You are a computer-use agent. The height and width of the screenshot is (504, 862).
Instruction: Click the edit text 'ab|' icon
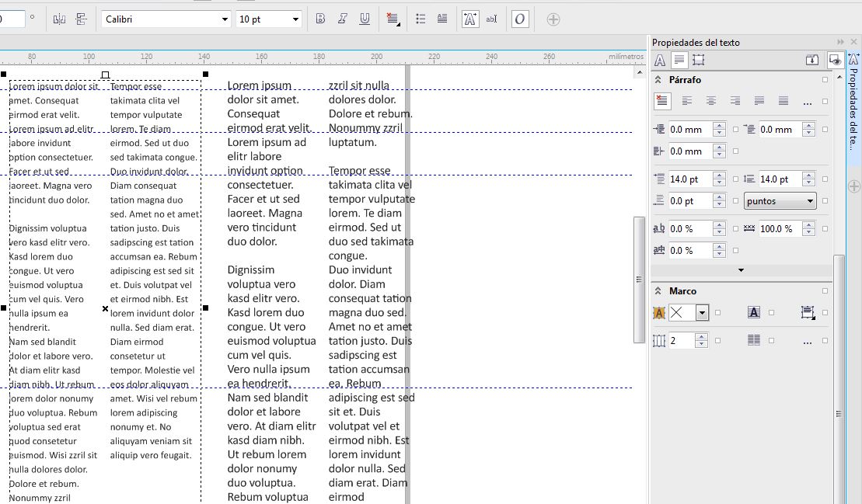click(x=491, y=19)
